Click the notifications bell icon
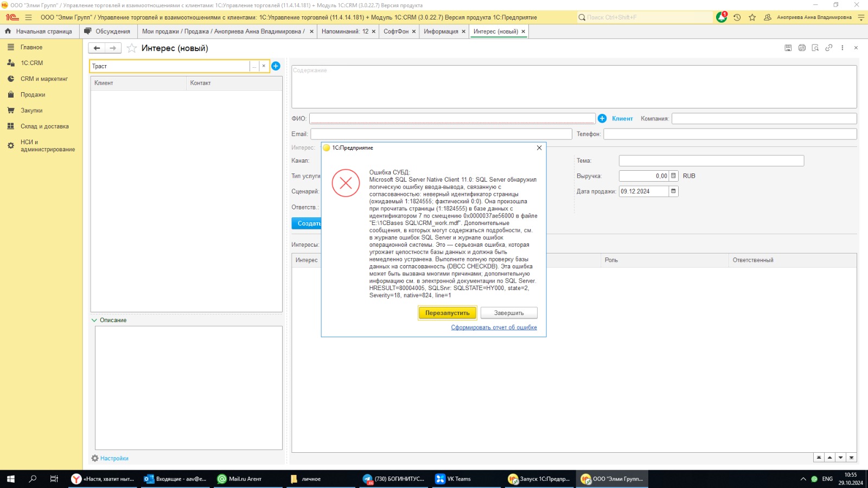This screenshot has width=868, height=488. click(x=721, y=17)
